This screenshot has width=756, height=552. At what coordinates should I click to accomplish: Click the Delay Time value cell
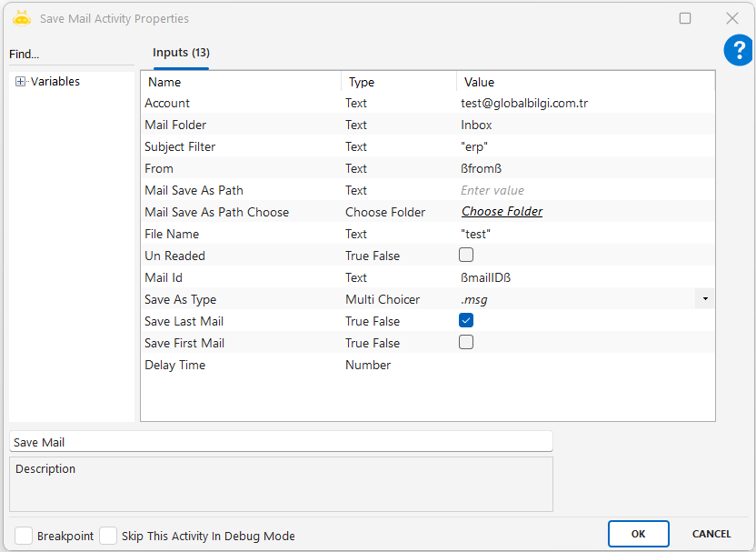point(582,365)
